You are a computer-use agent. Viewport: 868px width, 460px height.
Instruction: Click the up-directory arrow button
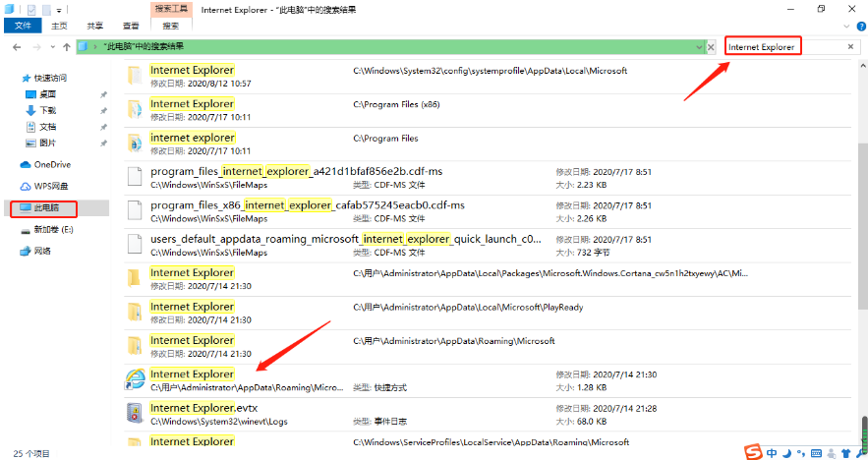pyautogui.click(x=67, y=46)
